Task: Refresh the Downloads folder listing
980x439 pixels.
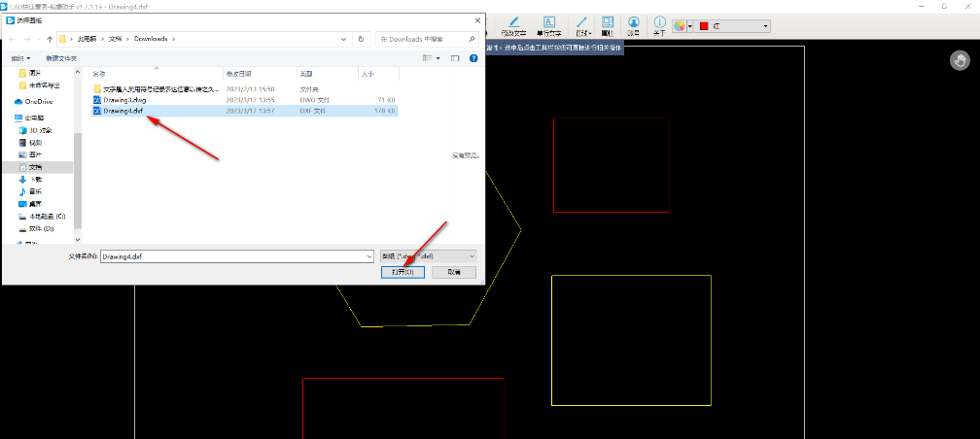Action: (362, 39)
